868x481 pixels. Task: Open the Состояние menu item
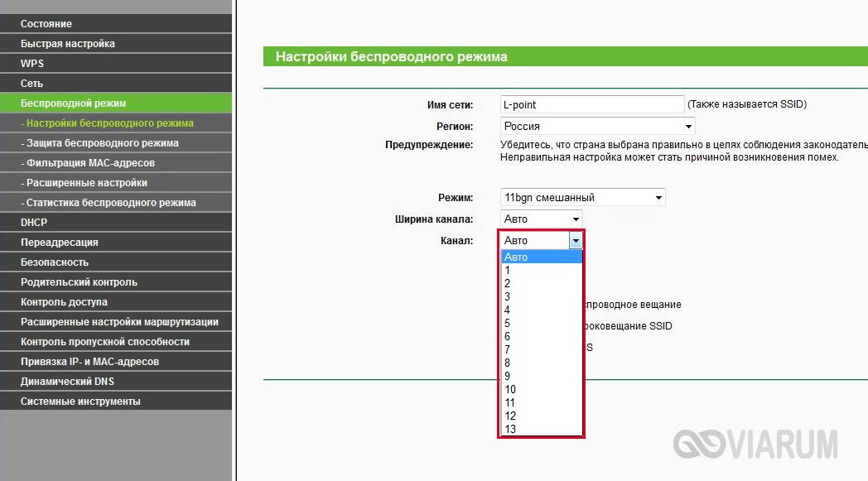(46, 24)
